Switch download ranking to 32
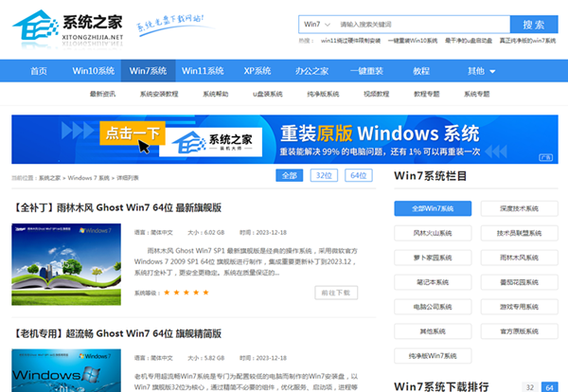Viewport: 568px width, 392px height. pos(530,387)
